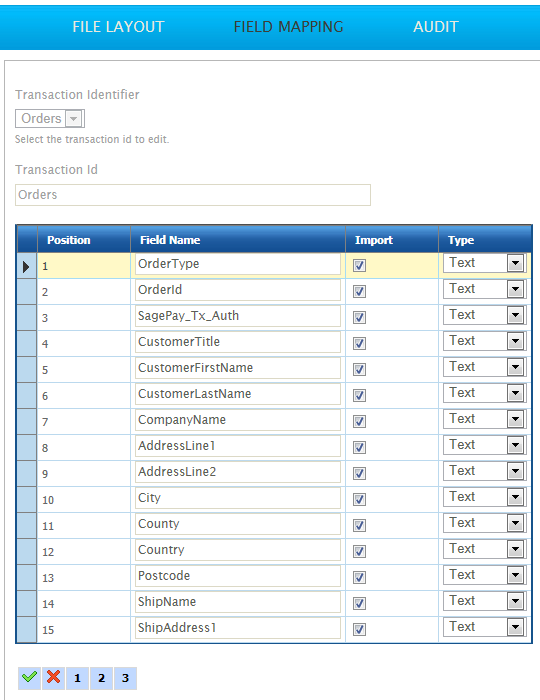Select row header of AddressLine2 row
This screenshot has height=700, width=540.
26,474
